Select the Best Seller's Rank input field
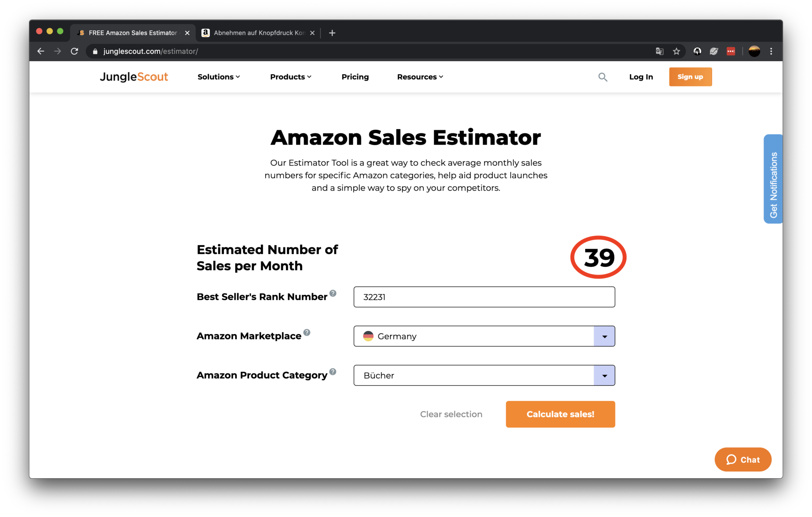The image size is (812, 517). [x=484, y=297]
